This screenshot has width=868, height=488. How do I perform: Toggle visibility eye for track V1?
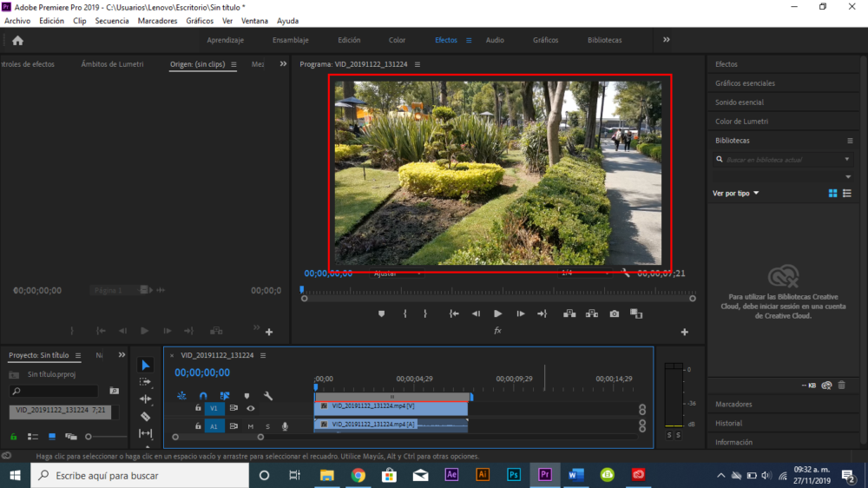pyautogui.click(x=251, y=408)
